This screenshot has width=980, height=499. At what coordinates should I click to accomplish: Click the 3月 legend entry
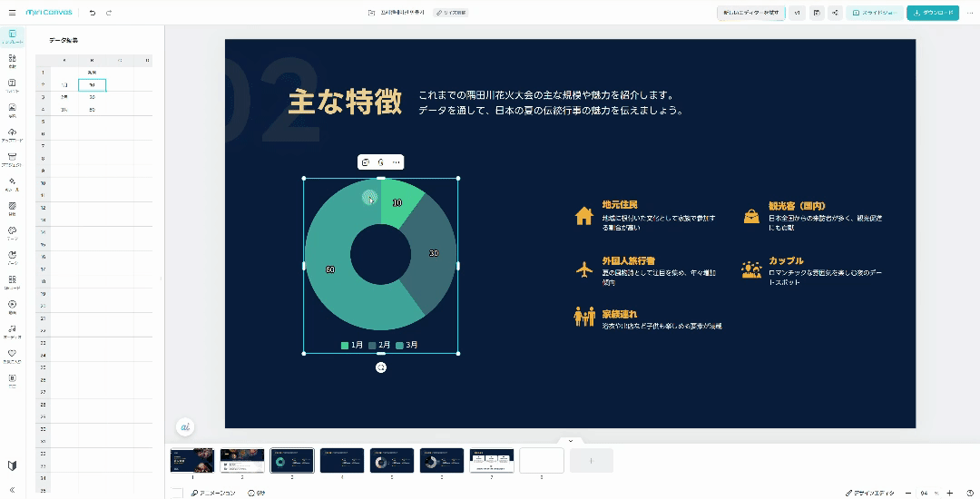(407, 345)
